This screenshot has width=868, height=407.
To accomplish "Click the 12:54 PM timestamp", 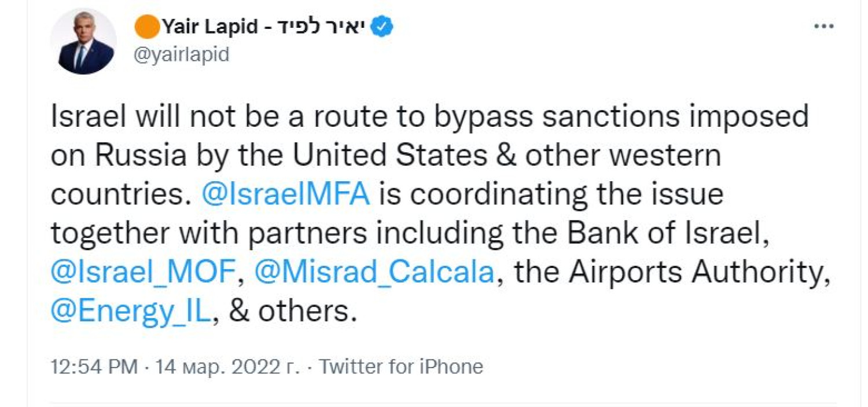I will tap(94, 366).
